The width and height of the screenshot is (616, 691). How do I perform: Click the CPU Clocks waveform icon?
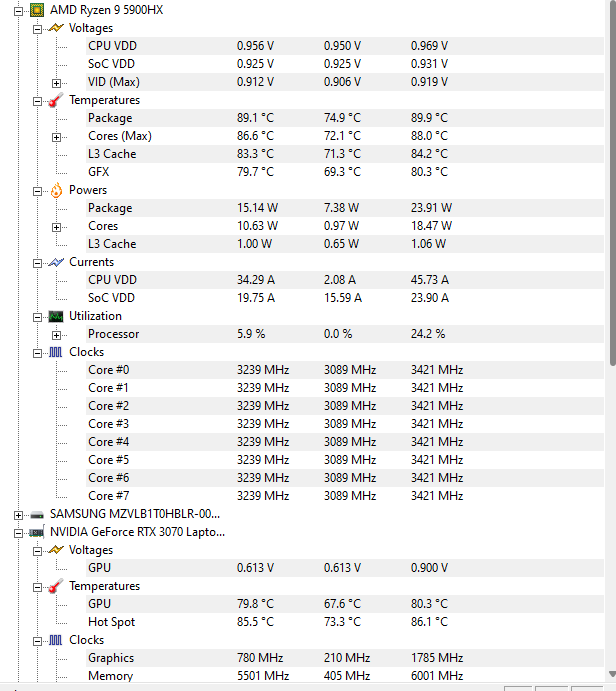click(x=56, y=352)
